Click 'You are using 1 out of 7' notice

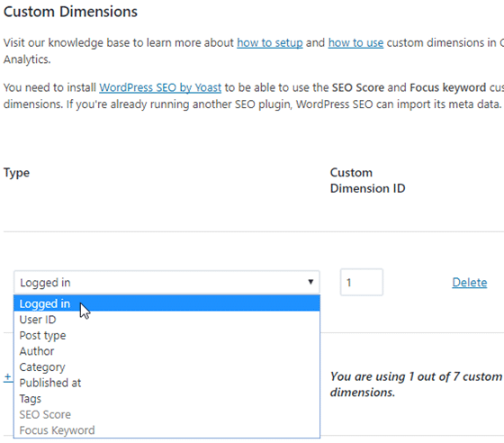click(416, 384)
